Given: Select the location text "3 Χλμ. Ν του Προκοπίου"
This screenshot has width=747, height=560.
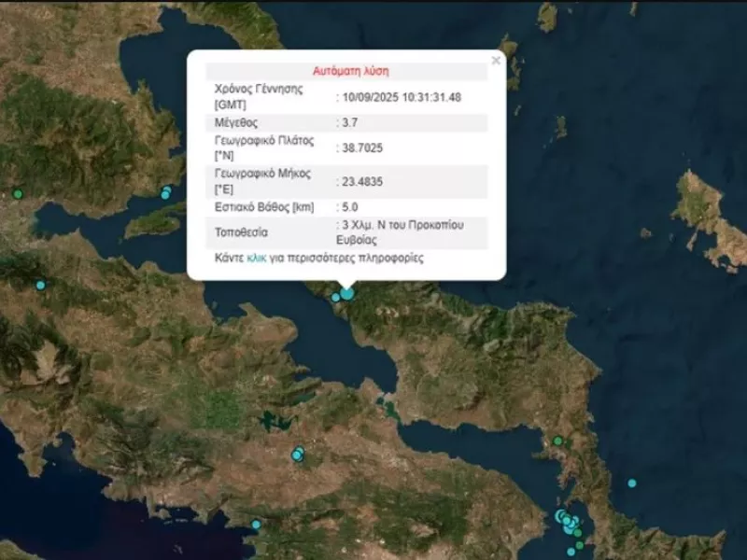Looking at the screenshot, I should 402,225.
